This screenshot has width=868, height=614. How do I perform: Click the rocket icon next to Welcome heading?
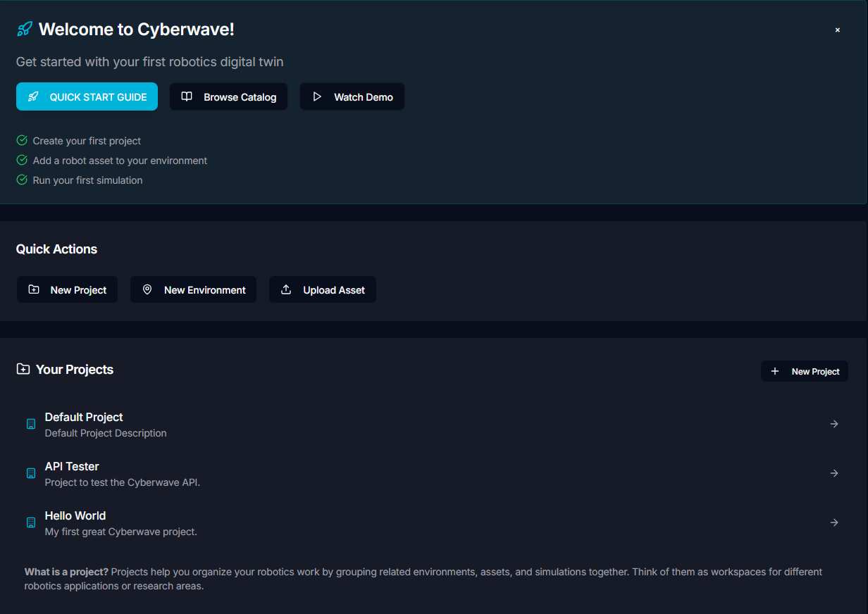pos(24,29)
